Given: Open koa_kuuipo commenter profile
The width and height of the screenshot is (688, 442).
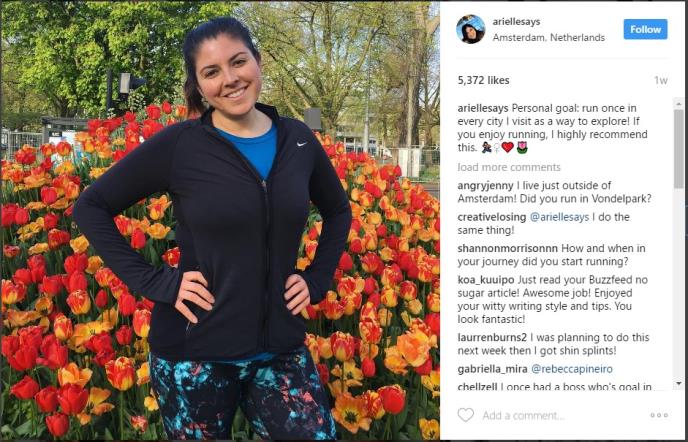Looking at the screenshot, I should click(x=486, y=280).
